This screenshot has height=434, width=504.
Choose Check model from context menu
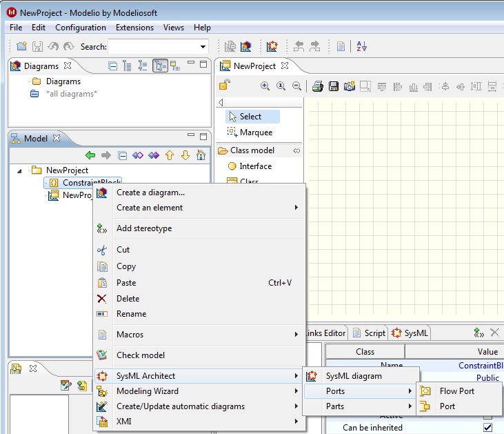(x=199, y=355)
